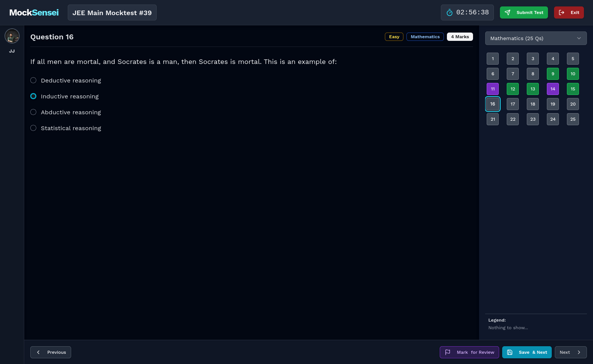Open the Mathematics (25 Qs) subject dropdown
Image resolution: width=593 pixels, height=364 pixels.
coord(536,38)
